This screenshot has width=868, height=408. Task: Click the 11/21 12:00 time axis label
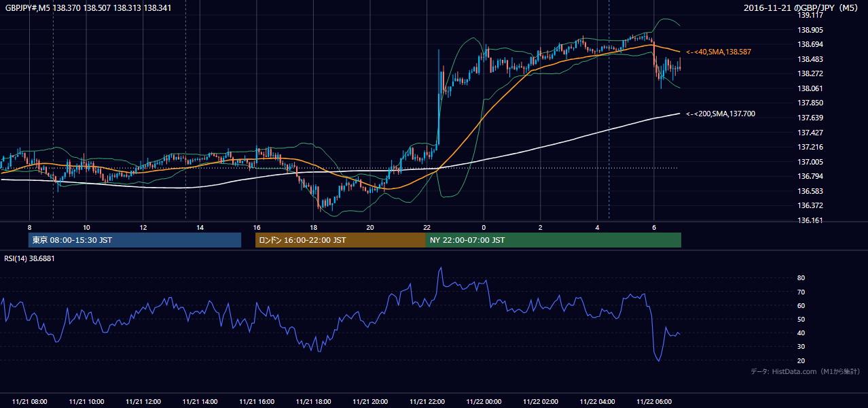point(143,402)
